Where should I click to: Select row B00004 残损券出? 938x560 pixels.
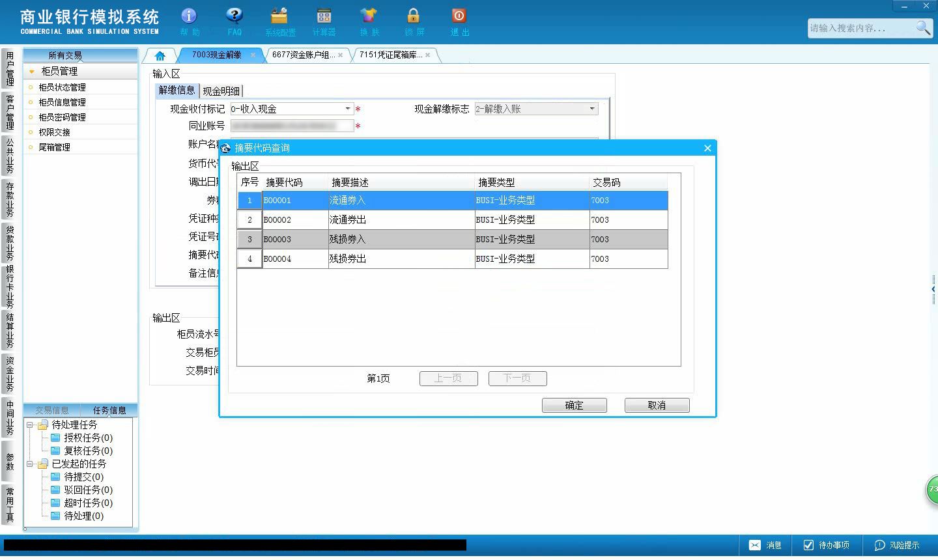click(452, 259)
